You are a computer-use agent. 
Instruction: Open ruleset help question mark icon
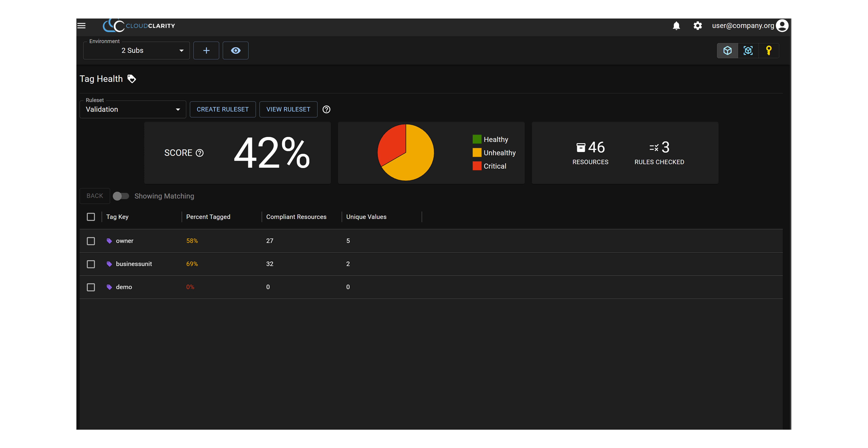point(326,109)
